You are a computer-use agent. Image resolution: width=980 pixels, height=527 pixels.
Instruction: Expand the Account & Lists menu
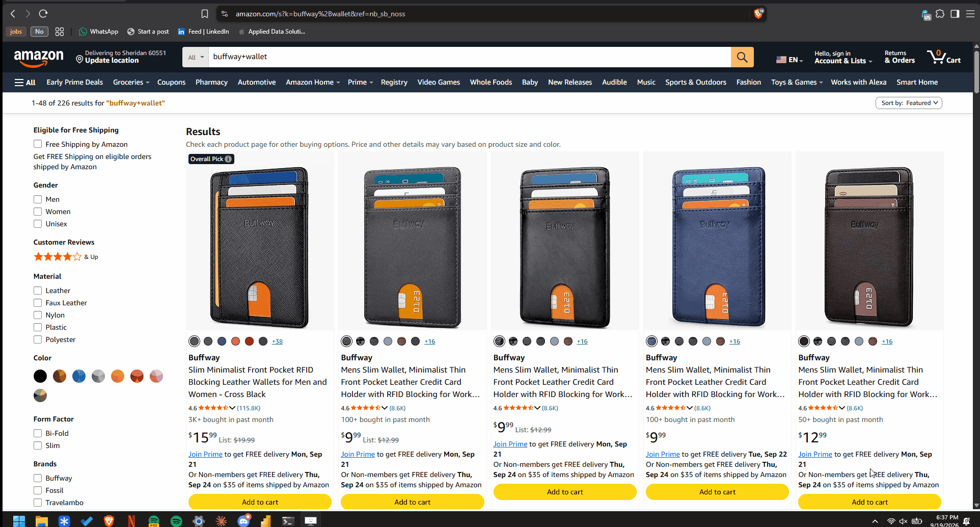843,57
